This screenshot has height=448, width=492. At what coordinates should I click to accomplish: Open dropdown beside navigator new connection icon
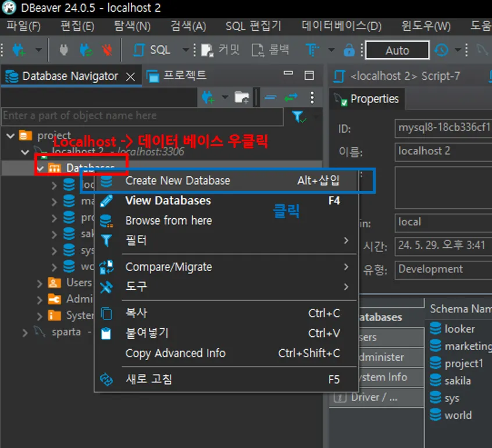point(225,97)
